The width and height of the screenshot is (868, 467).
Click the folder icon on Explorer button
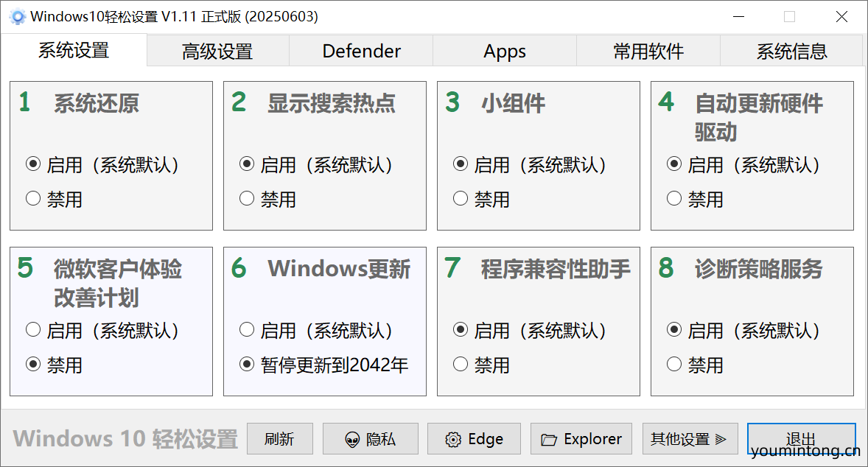tap(549, 440)
